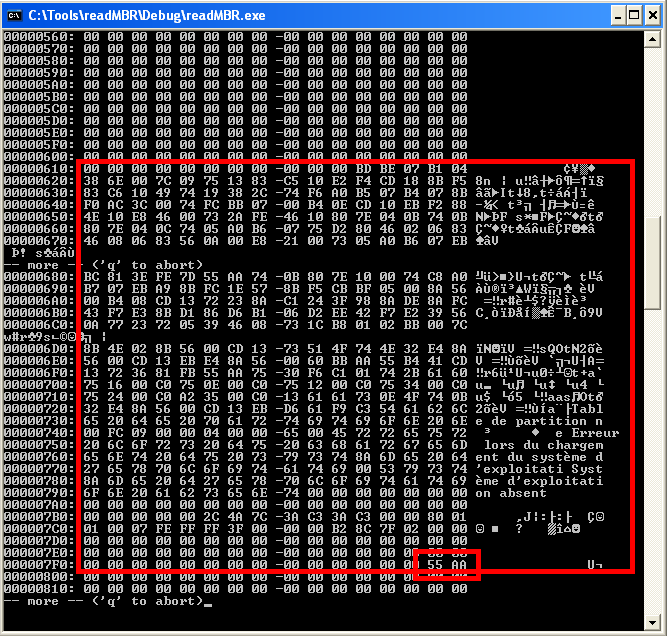Viewport: 667px width, 636px height.
Task: Click offset address 00000560 in first row
Action: pos(37,36)
